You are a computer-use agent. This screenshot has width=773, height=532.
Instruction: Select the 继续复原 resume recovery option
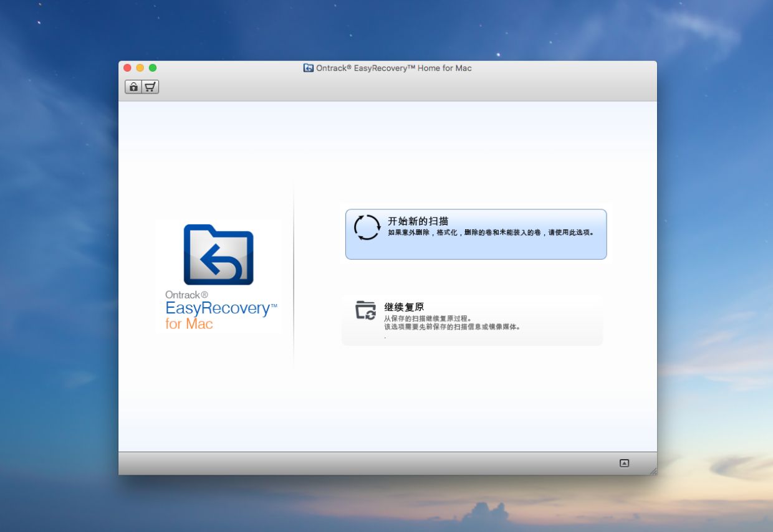472,321
